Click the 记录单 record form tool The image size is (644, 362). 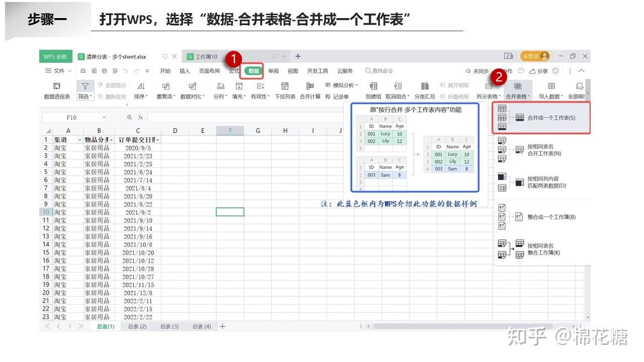point(337,97)
